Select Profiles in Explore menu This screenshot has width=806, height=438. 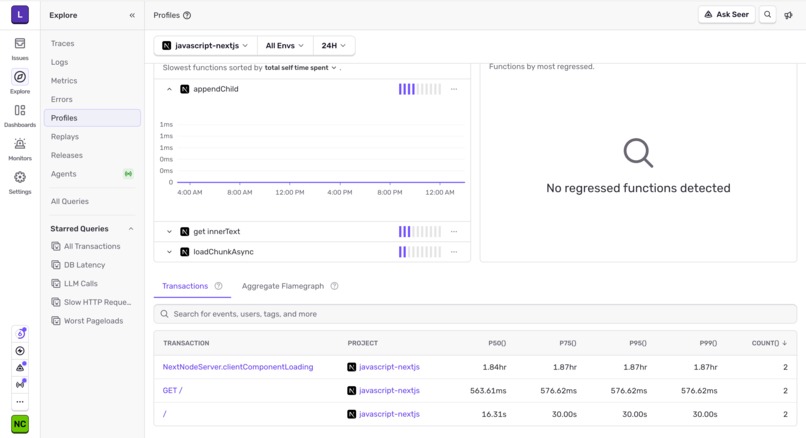92,118
